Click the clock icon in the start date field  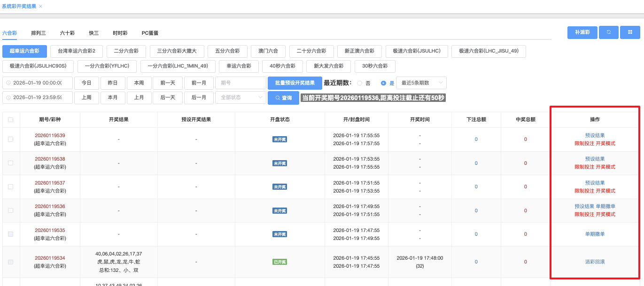point(8,83)
